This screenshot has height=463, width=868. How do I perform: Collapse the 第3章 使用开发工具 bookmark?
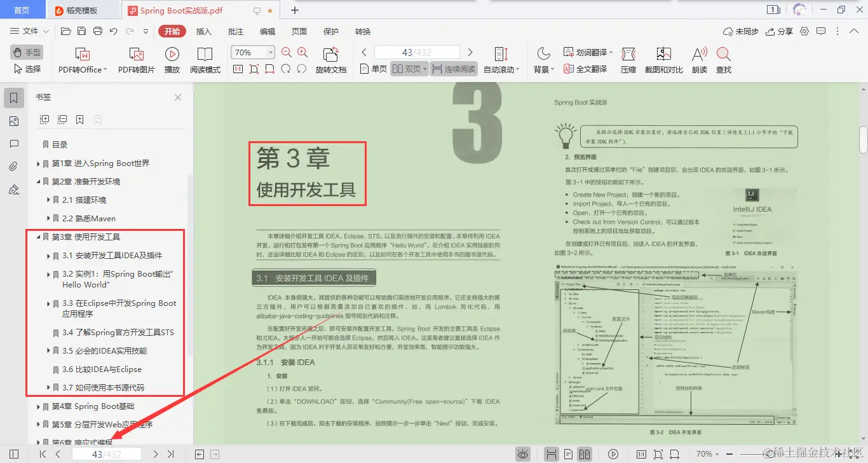point(39,237)
